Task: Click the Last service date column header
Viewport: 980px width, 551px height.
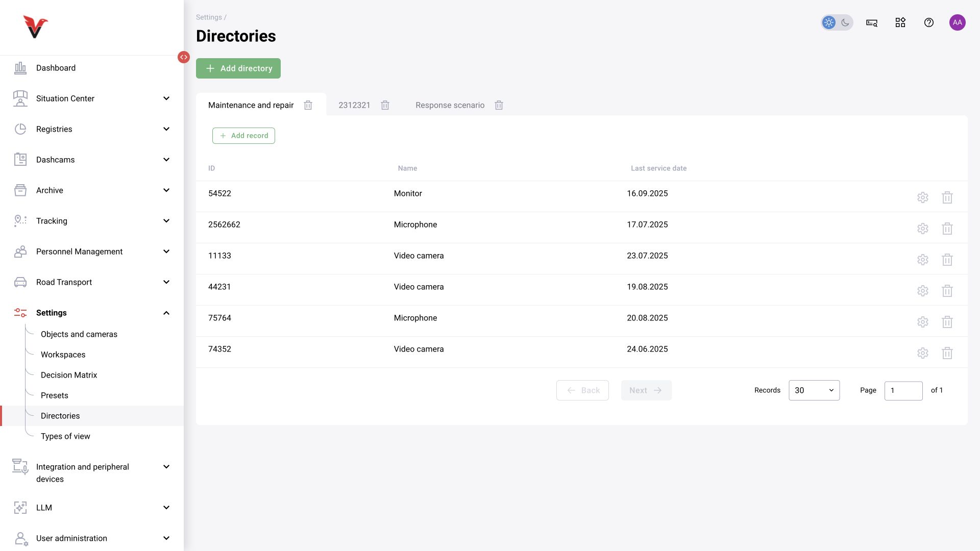Action: coord(658,168)
